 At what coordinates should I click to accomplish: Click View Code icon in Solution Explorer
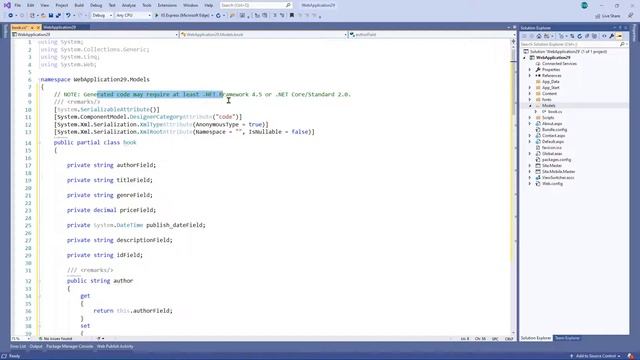604,36
